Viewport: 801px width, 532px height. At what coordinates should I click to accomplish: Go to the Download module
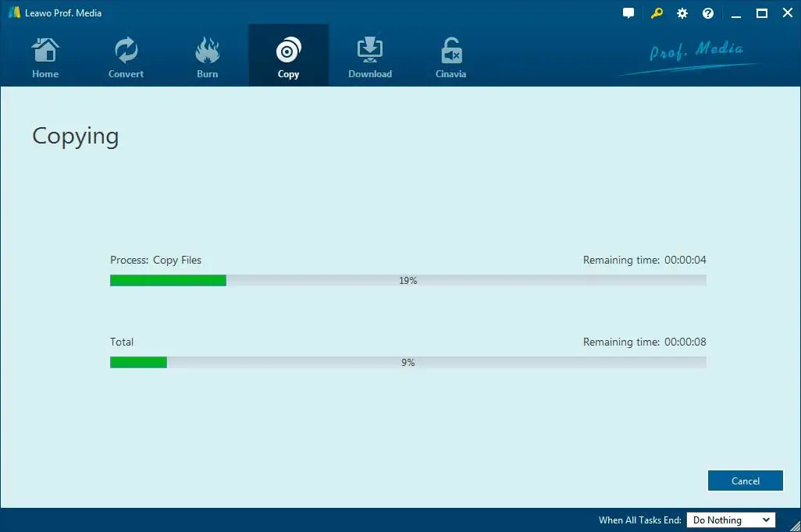pyautogui.click(x=370, y=57)
